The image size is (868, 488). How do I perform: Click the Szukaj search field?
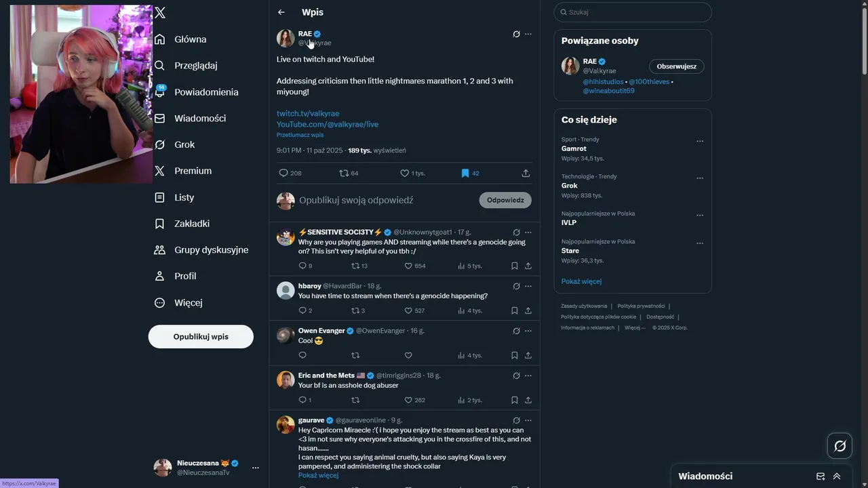pyautogui.click(x=633, y=12)
